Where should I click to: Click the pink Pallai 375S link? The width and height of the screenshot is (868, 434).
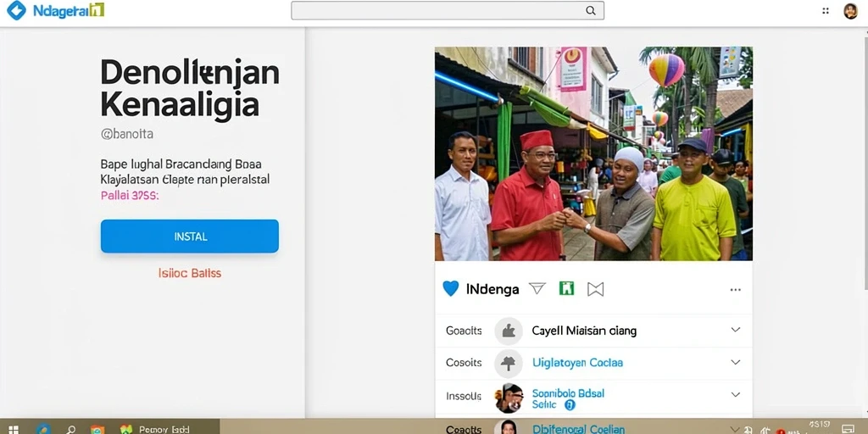coord(130,196)
